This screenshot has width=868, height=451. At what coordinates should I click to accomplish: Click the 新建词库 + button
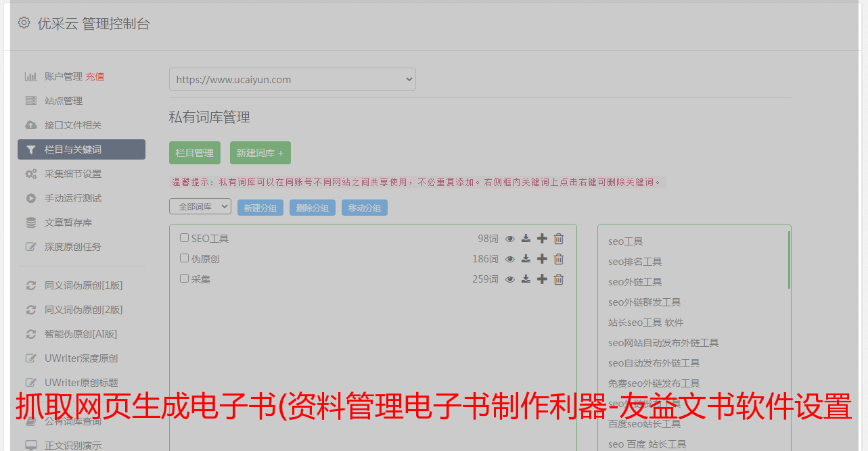pos(260,153)
